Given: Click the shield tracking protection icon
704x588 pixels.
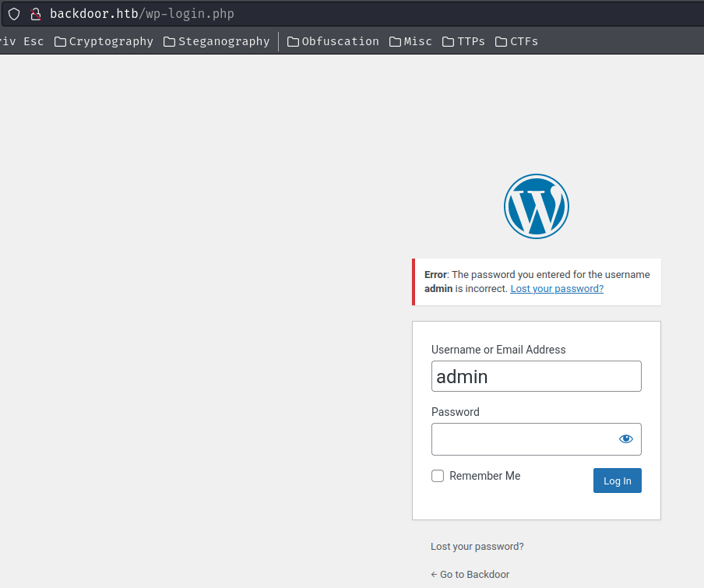Looking at the screenshot, I should click(x=14, y=14).
